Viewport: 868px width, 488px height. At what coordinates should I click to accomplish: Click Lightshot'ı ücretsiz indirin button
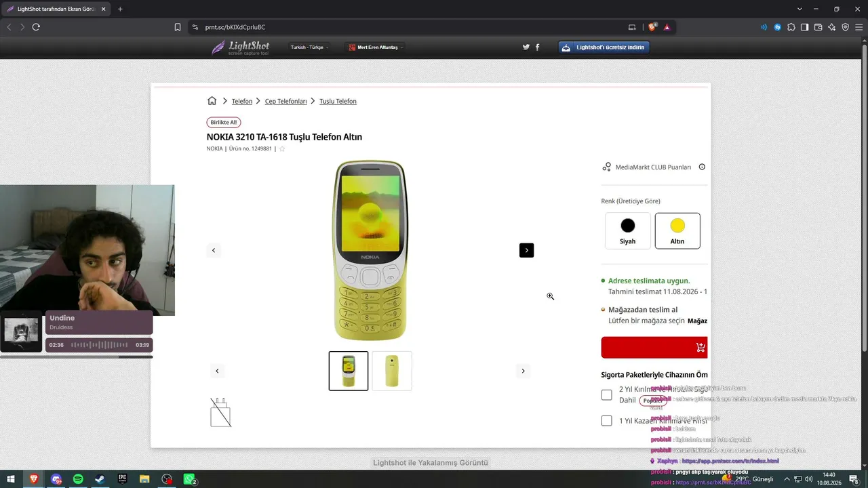pyautogui.click(x=604, y=47)
